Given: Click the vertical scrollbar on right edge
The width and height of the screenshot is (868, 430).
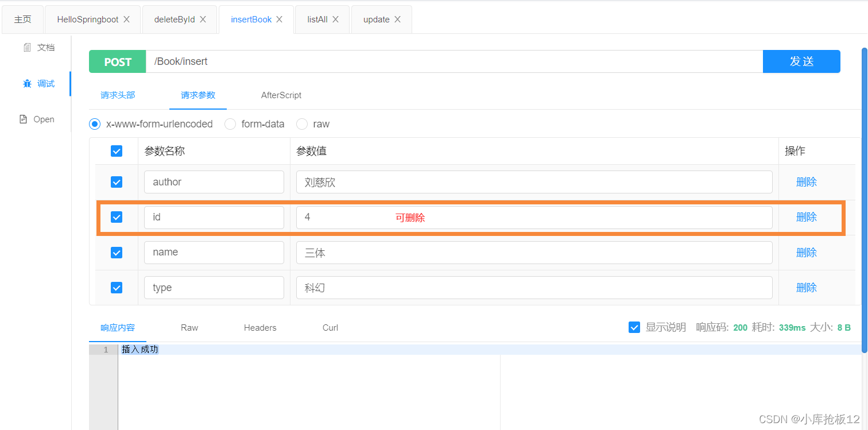Looking at the screenshot, I should pyautogui.click(x=865, y=200).
